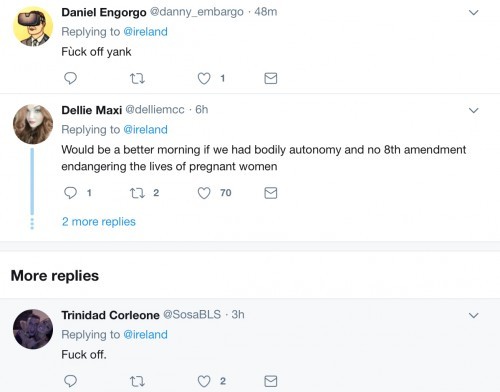Message Trinidad Corleone's tweet using envelope icon
This screenshot has height=392, width=500.
click(x=271, y=381)
